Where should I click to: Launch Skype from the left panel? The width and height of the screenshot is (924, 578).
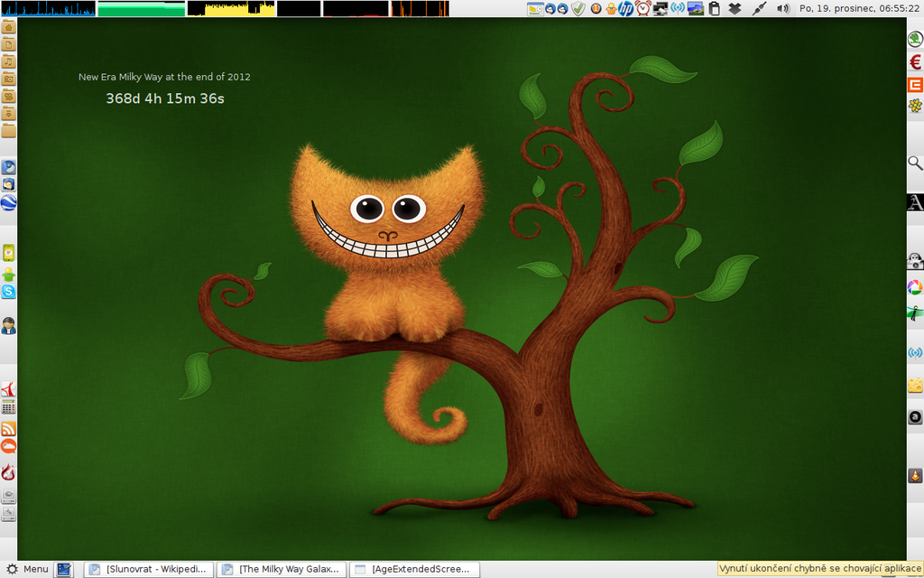8,291
